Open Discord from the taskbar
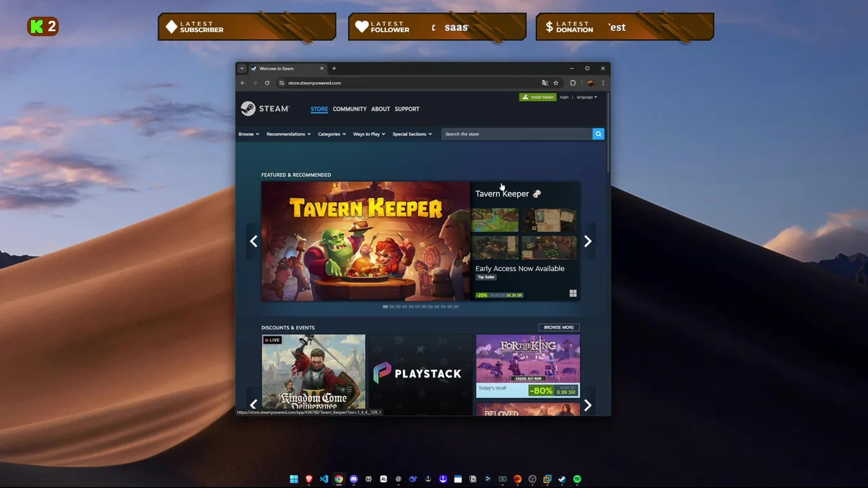868x488 pixels. tap(353, 479)
